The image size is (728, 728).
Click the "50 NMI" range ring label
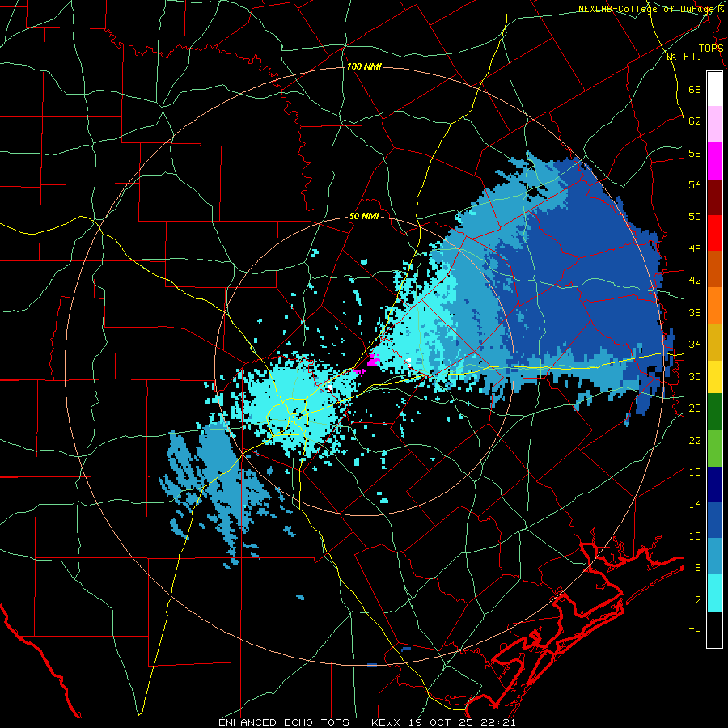pos(364,216)
